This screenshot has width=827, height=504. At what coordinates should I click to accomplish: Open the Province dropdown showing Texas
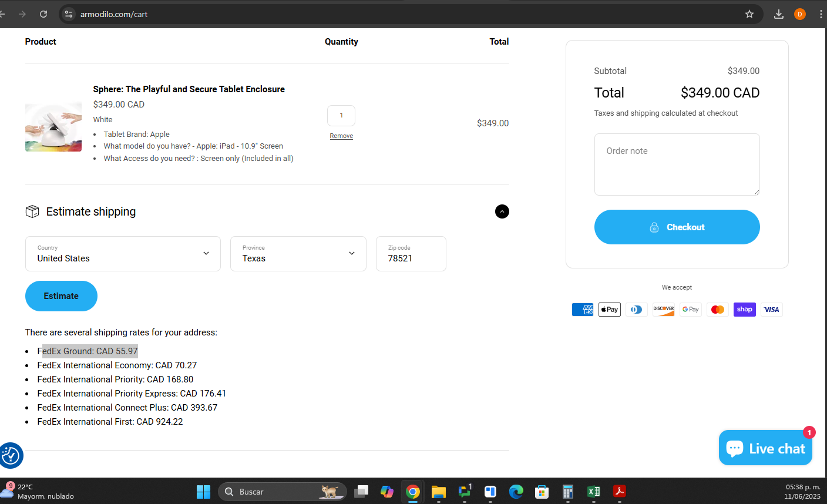[298, 254]
